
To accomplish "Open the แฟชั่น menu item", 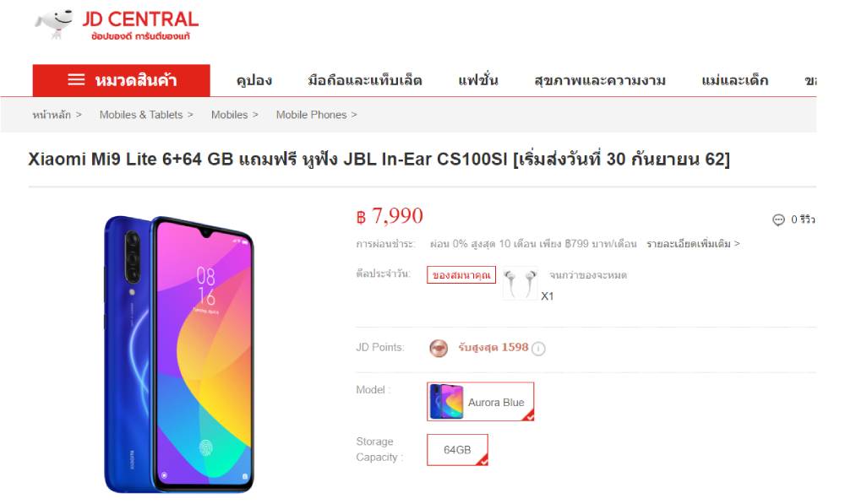I will click(478, 81).
